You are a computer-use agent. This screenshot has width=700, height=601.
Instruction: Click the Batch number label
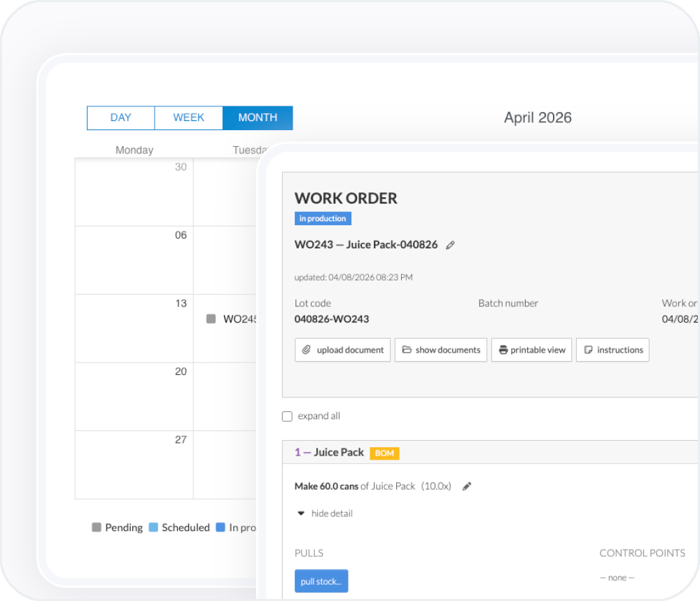point(508,304)
